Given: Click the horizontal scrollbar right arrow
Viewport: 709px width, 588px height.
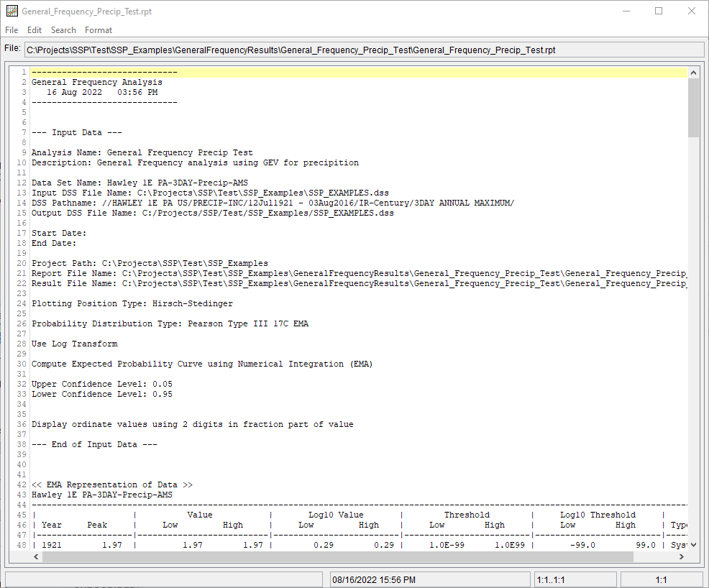Looking at the screenshot, I should (682, 557).
